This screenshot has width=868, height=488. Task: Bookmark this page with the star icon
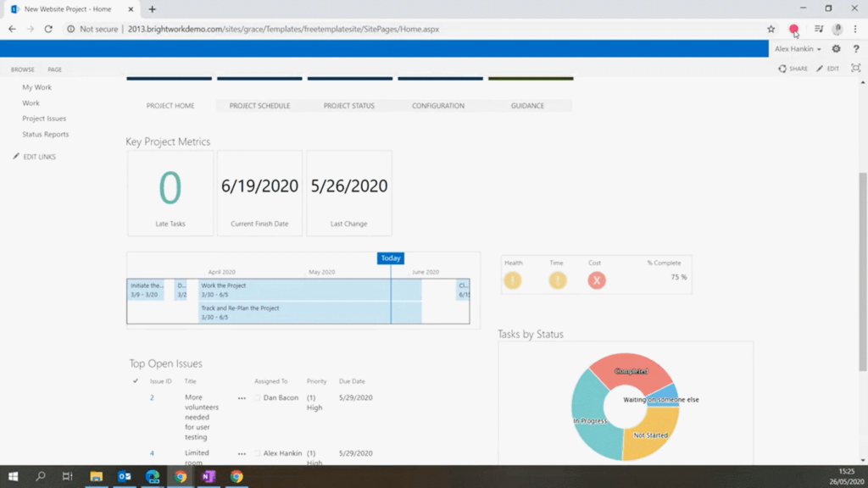(x=771, y=29)
